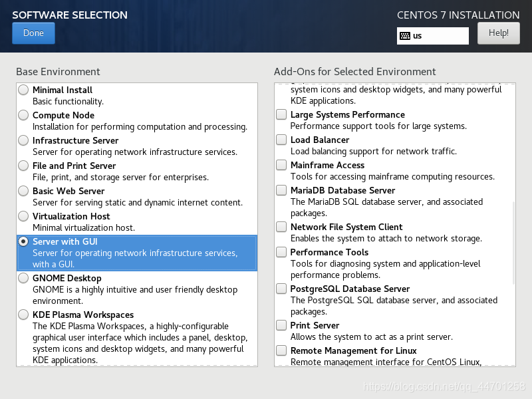
Task: Click the File and Print Server label
Action: pyautogui.click(x=74, y=166)
